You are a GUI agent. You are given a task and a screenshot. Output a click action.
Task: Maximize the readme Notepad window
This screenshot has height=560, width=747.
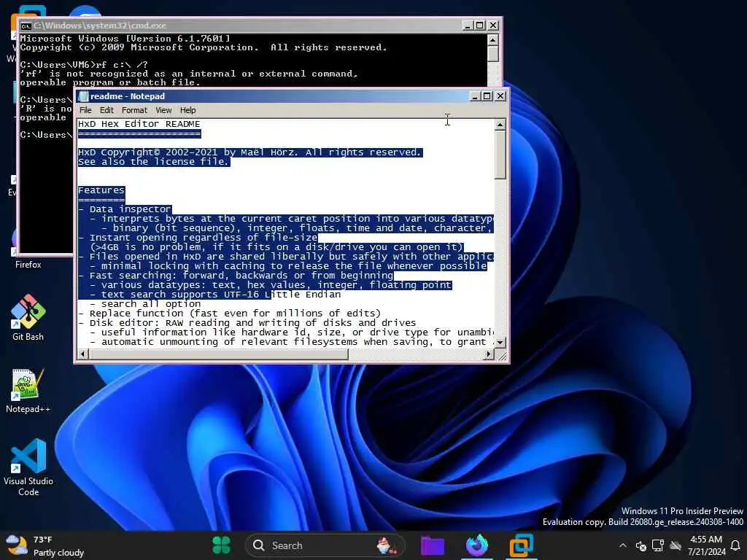tap(487, 96)
